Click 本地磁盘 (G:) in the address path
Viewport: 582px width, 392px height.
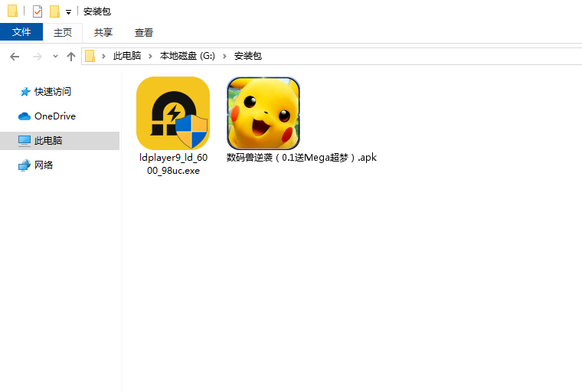187,56
